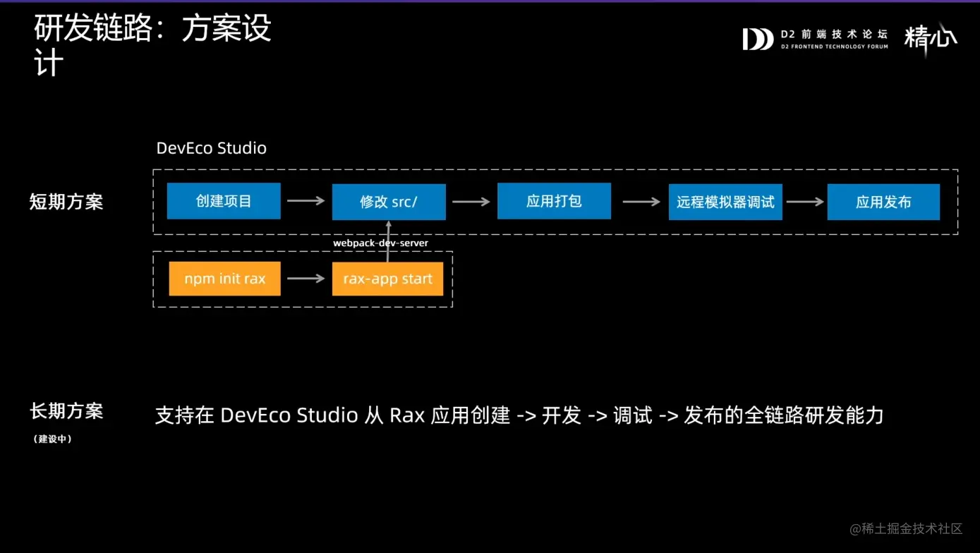Click the 精心 logo mark
This screenshot has height=553, width=980.
(931, 38)
